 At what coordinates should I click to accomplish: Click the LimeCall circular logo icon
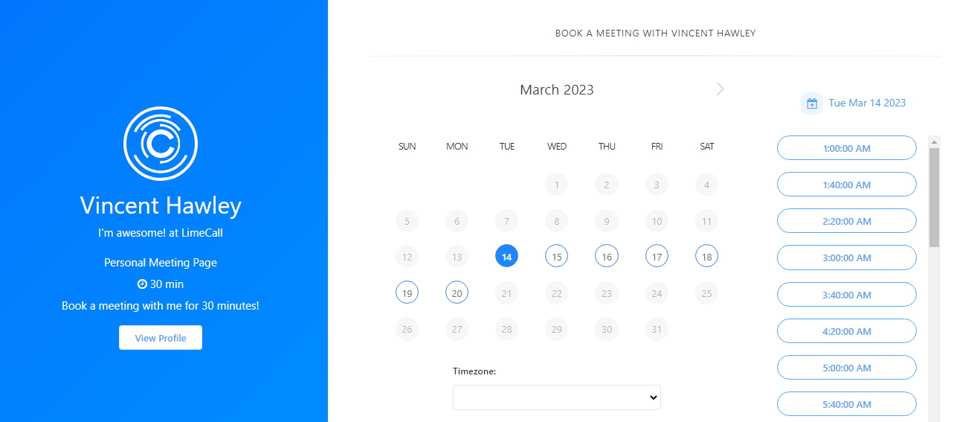pos(160,144)
